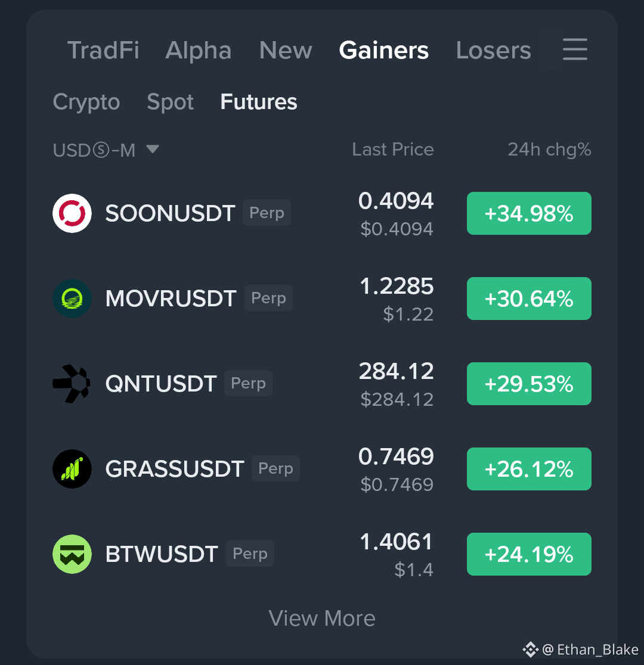Click View More link
This screenshot has width=644, height=665.
322,619
